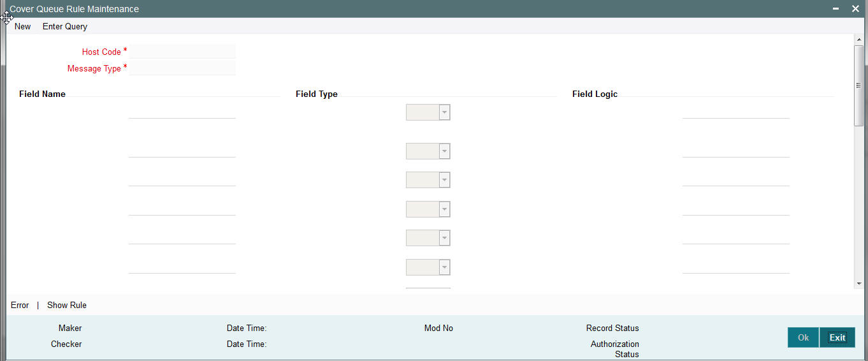
Task: Click fourth Field Name input
Action: click(x=182, y=209)
